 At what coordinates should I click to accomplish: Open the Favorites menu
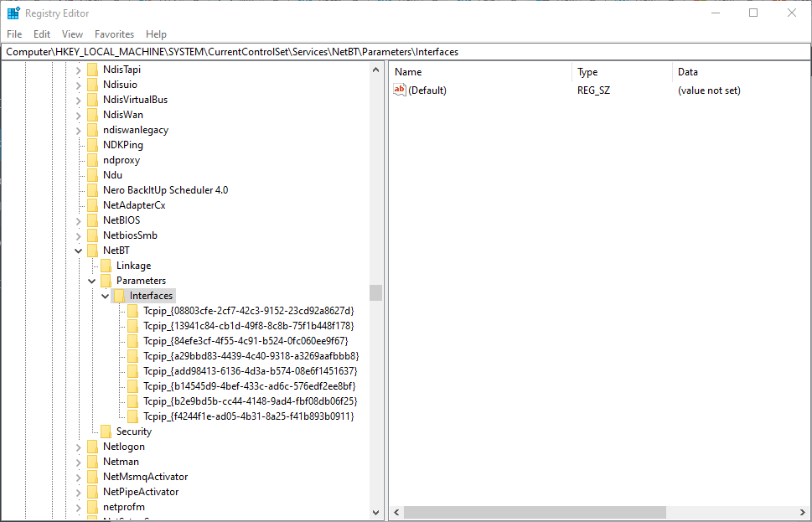[114, 34]
